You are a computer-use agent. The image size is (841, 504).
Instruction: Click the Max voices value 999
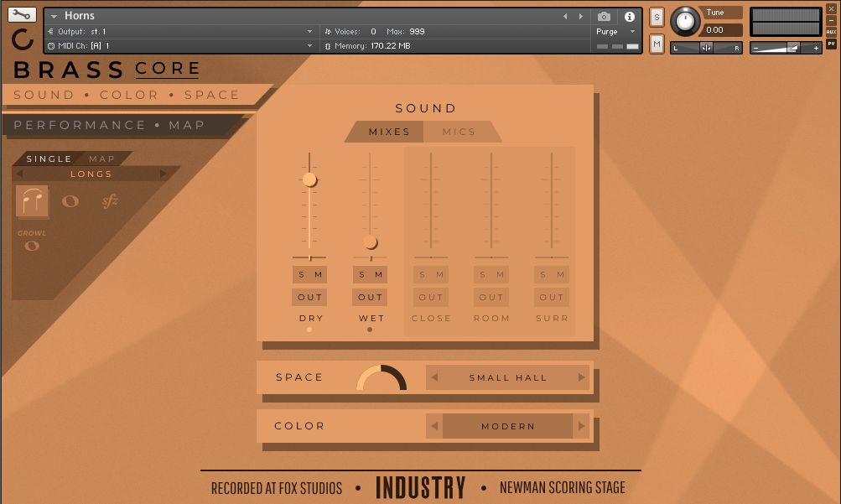click(417, 32)
